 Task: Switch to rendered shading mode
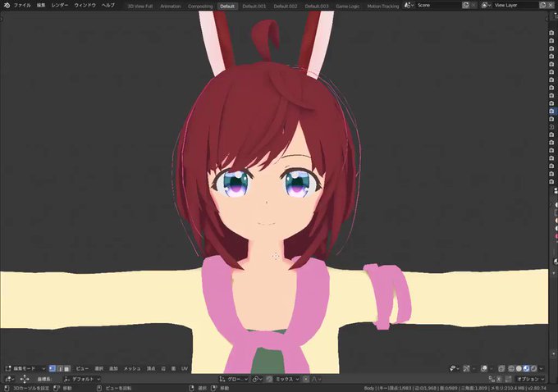tap(533, 368)
